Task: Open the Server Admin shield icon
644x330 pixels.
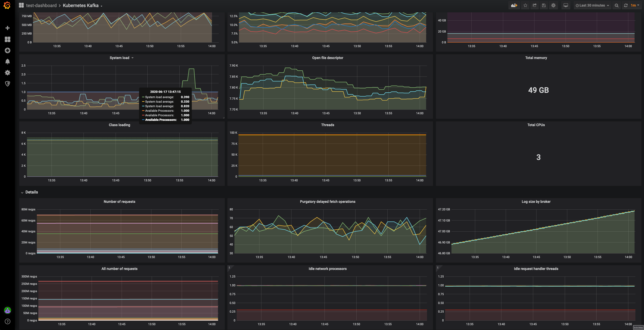Action: (8, 84)
